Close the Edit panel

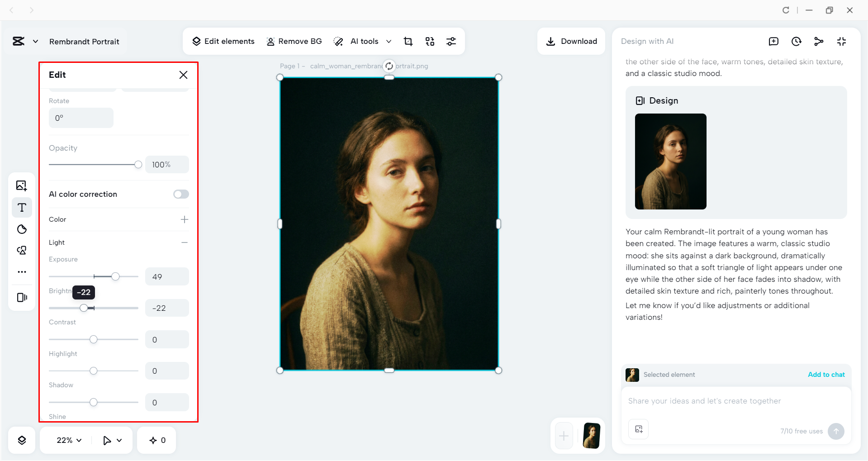point(183,75)
